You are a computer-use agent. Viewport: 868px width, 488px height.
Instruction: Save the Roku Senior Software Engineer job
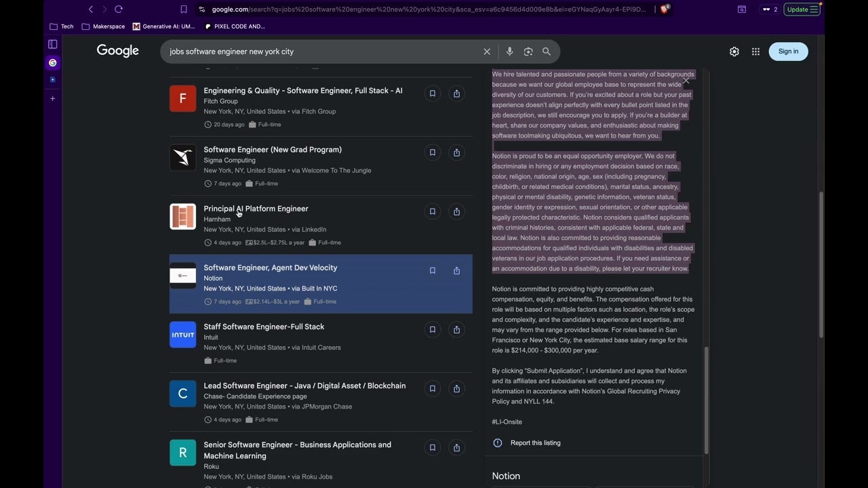point(432,447)
